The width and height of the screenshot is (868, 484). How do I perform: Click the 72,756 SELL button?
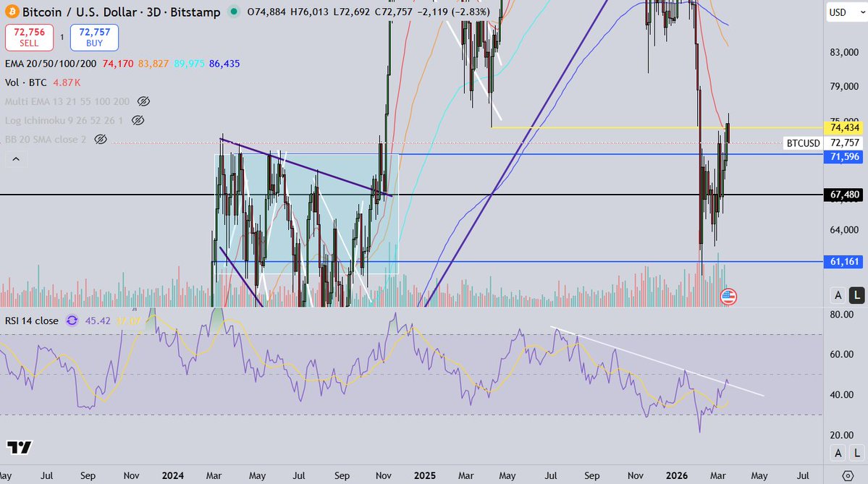[30, 38]
